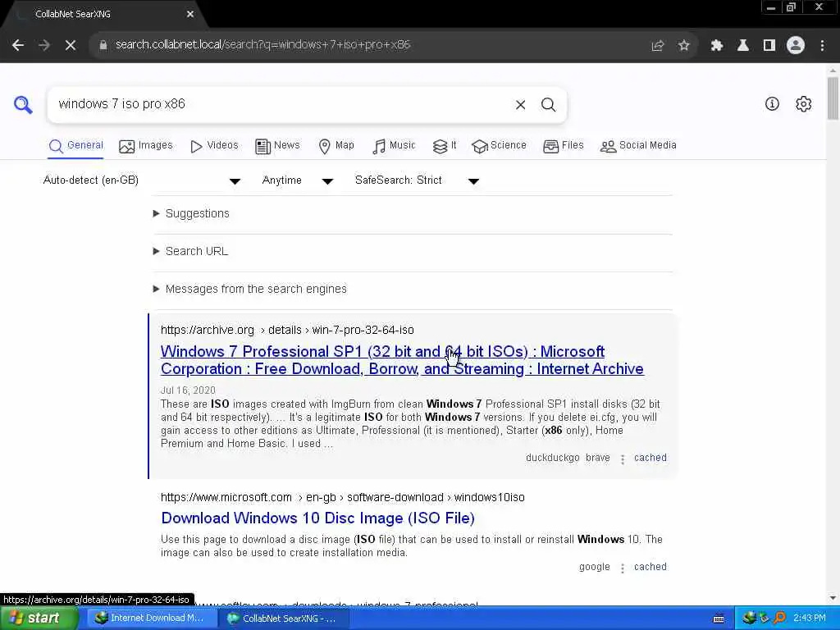The width and height of the screenshot is (840, 630).
Task: Switch to the Map category tab
Action: pos(336,146)
